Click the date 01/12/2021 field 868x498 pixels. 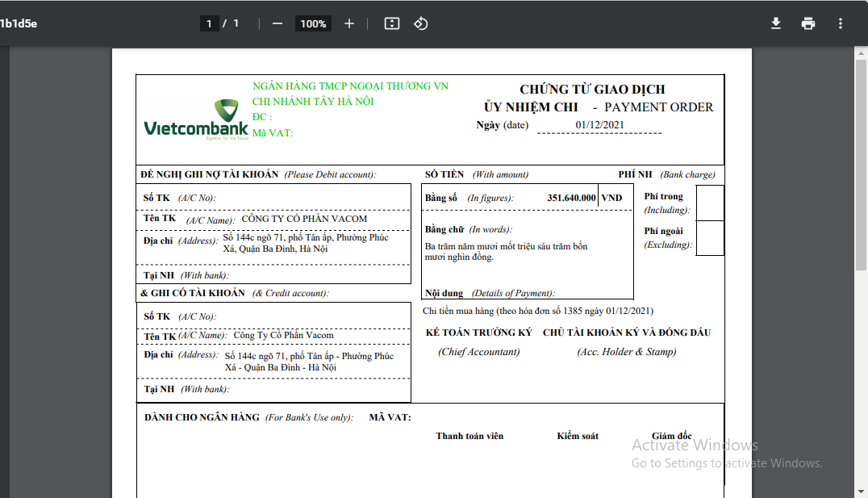[599, 125]
